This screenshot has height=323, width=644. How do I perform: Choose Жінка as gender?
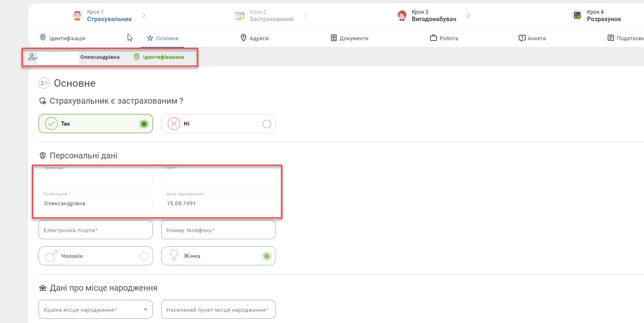coord(267,256)
